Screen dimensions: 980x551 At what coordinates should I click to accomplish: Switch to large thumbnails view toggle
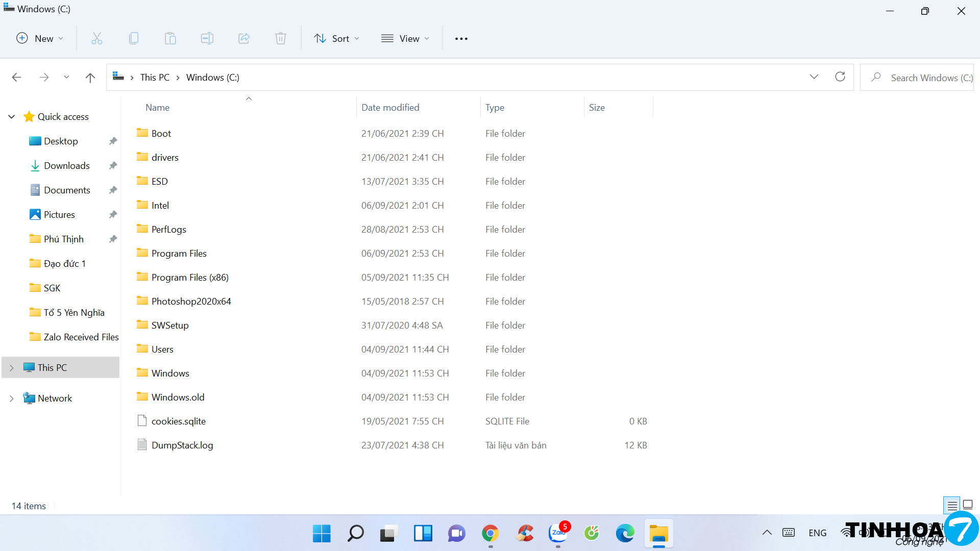[x=968, y=506]
